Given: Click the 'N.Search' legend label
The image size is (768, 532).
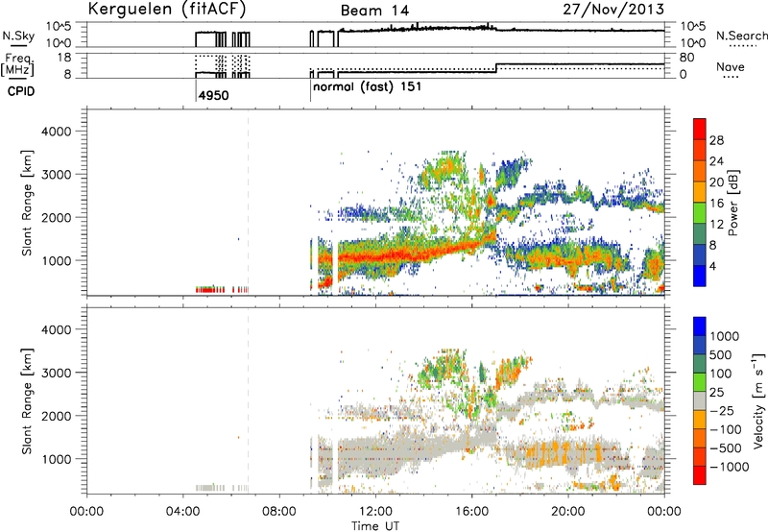Looking at the screenshot, I should (741, 36).
